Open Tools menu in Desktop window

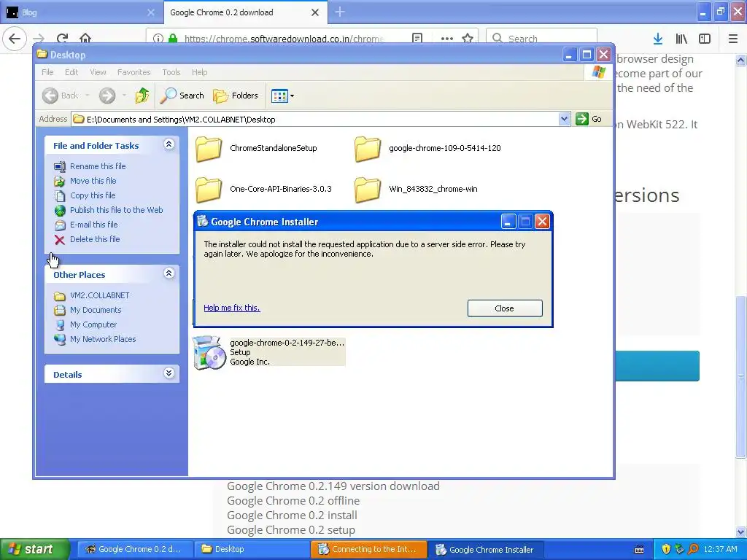(171, 72)
